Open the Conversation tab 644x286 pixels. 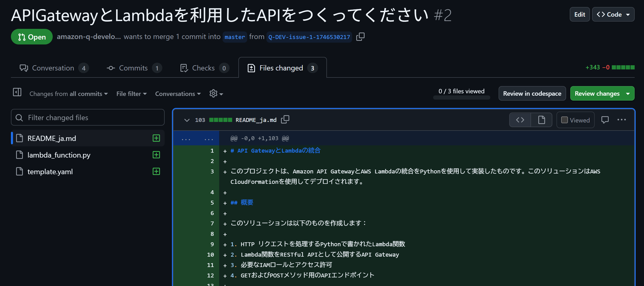click(53, 68)
